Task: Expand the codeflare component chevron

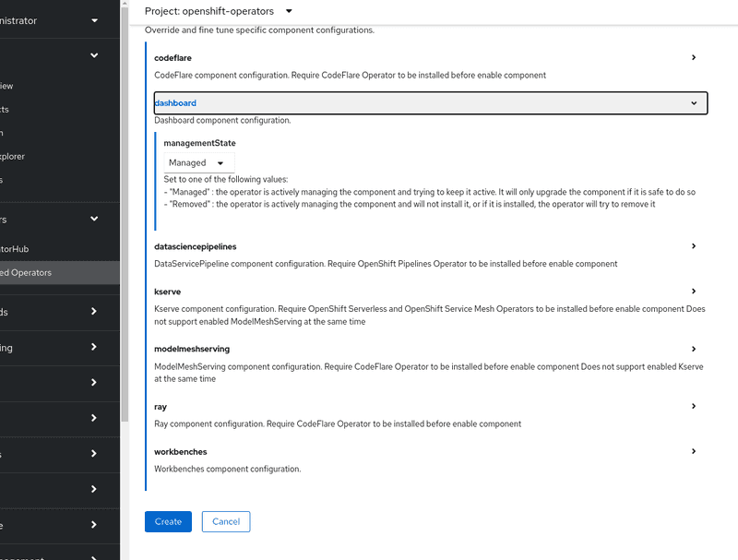Action: (x=694, y=57)
